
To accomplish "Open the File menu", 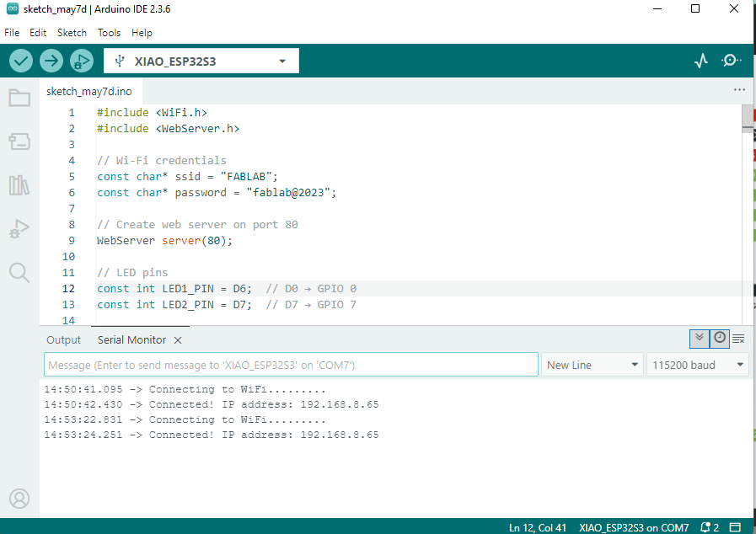I will tap(12, 33).
